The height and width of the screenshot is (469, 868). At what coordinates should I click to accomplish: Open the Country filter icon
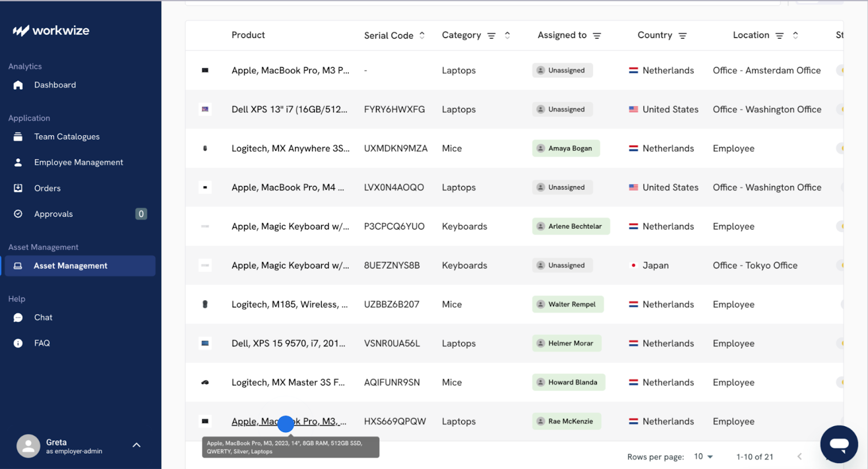(682, 36)
